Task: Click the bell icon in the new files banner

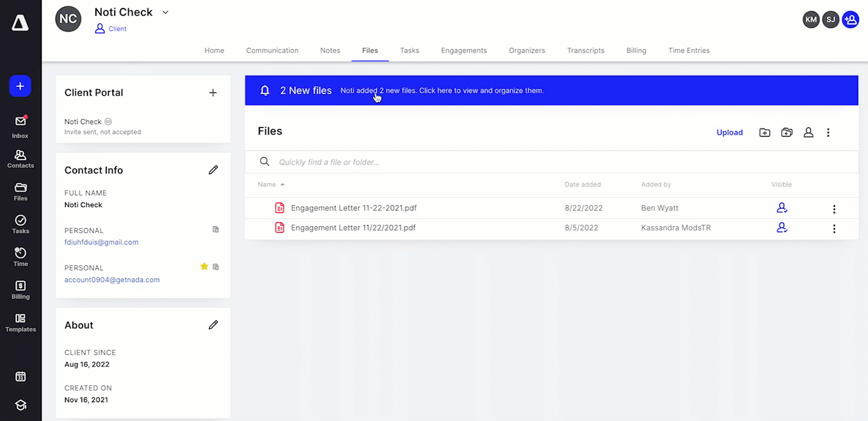Action: tap(265, 90)
